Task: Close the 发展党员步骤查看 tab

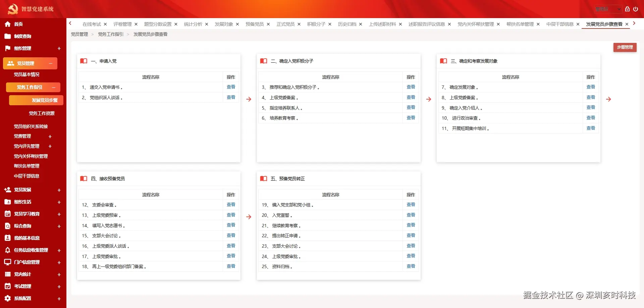Action: (627, 24)
